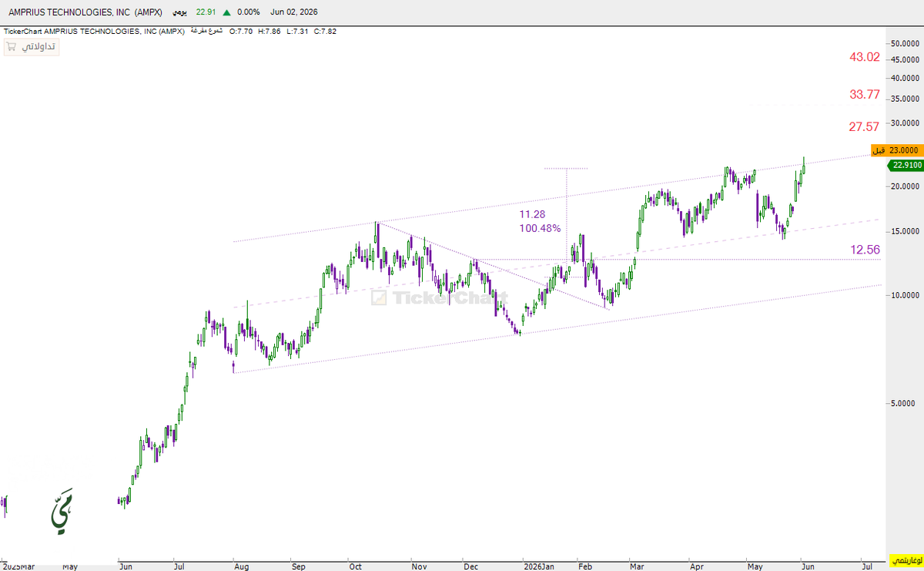
Task: Select the red 33.77 target label
Action: coord(864,94)
